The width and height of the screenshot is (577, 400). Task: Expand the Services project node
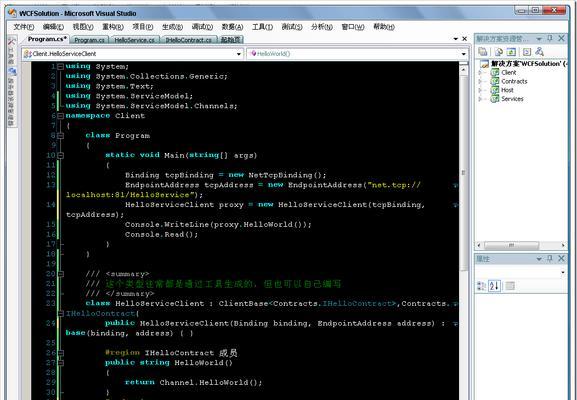[x=480, y=99]
